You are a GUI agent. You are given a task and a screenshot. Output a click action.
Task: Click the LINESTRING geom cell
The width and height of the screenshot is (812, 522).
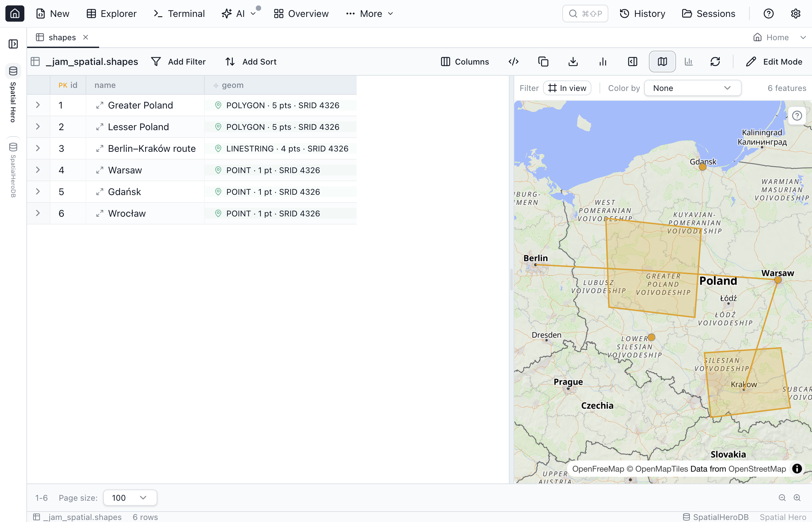click(x=280, y=149)
